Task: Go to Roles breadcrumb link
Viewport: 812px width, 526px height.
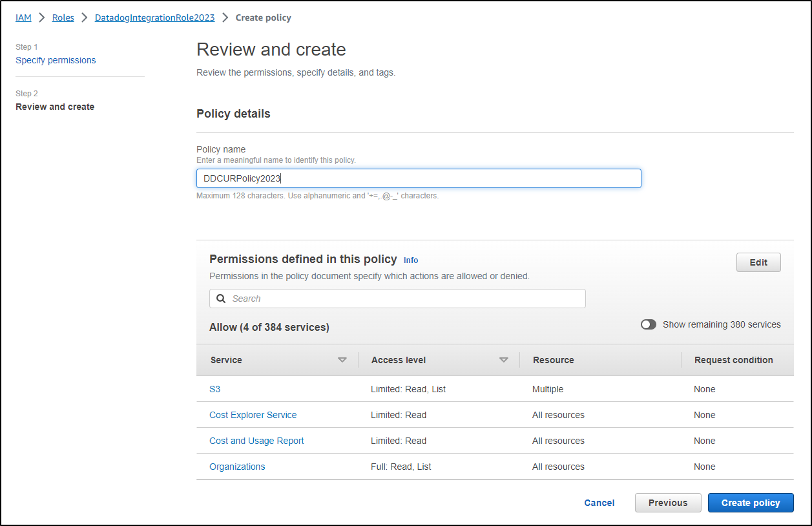Action: click(63, 17)
